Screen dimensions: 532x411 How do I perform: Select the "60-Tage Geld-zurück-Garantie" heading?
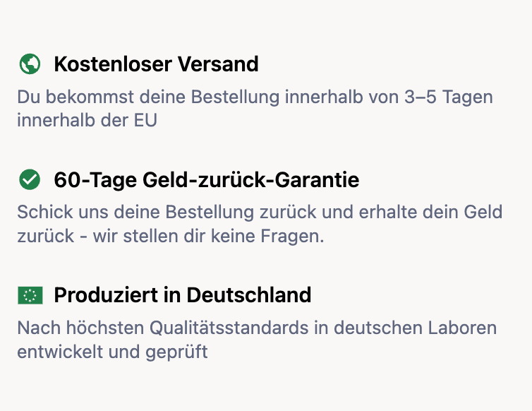[x=206, y=180]
